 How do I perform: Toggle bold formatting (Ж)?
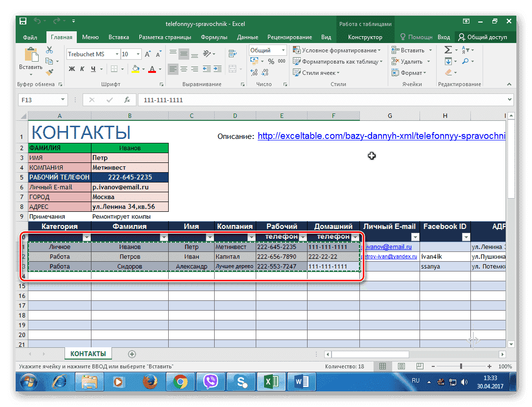coord(71,69)
